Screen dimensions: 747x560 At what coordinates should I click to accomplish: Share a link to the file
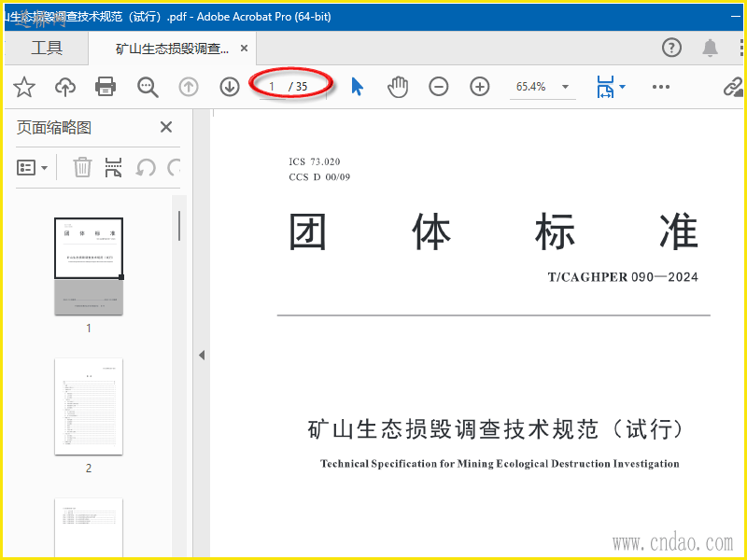tap(733, 87)
